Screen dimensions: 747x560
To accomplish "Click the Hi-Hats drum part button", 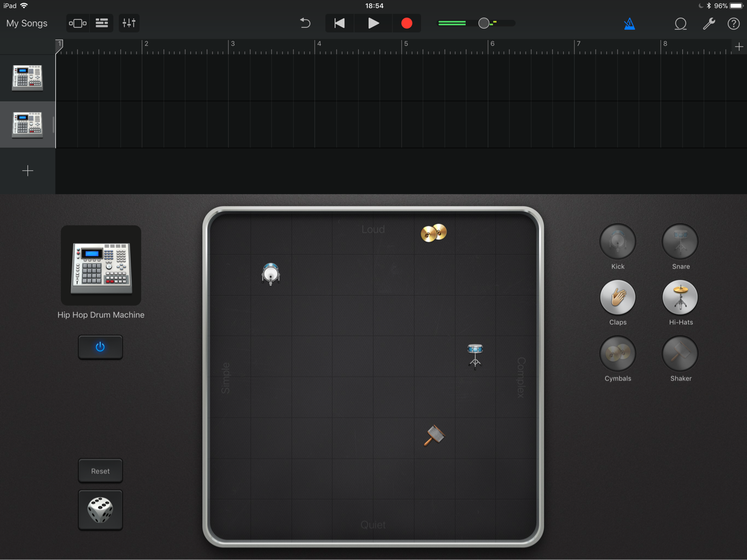I will pyautogui.click(x=680, y=297).
